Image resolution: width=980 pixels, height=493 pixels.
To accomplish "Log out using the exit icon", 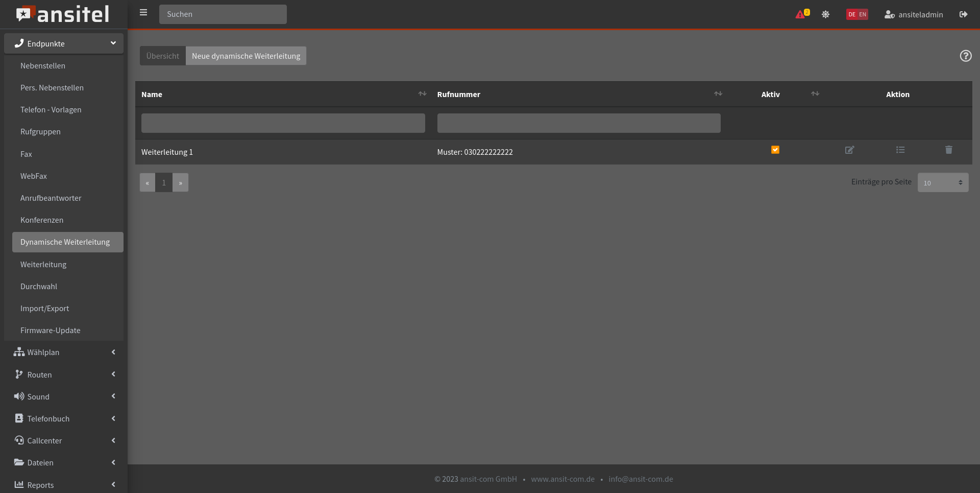I will [964, 14].
